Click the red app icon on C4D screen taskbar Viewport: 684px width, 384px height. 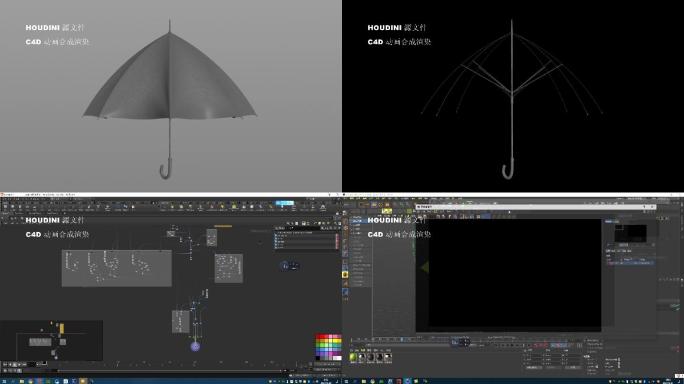tap(399, 381)
